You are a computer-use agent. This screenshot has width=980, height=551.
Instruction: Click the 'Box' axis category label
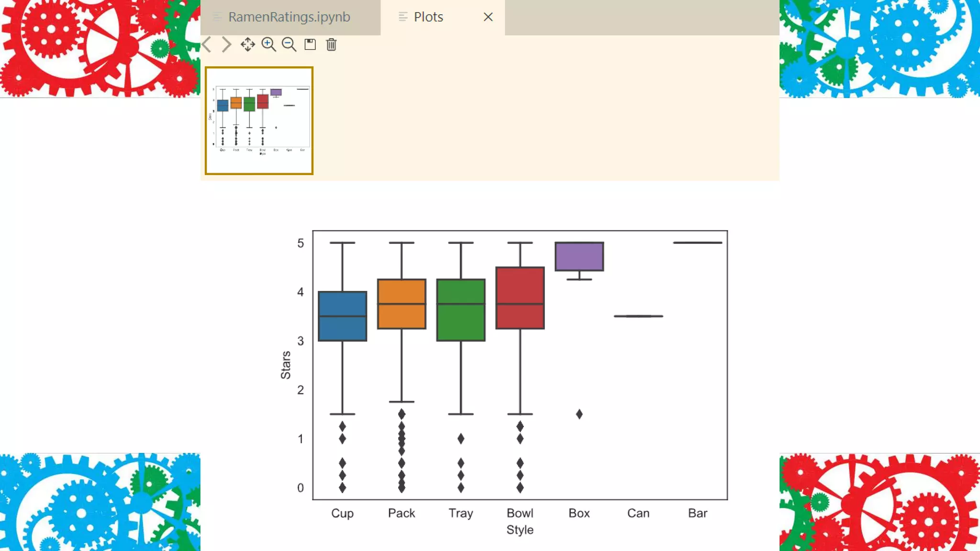(x=579, y=513)
